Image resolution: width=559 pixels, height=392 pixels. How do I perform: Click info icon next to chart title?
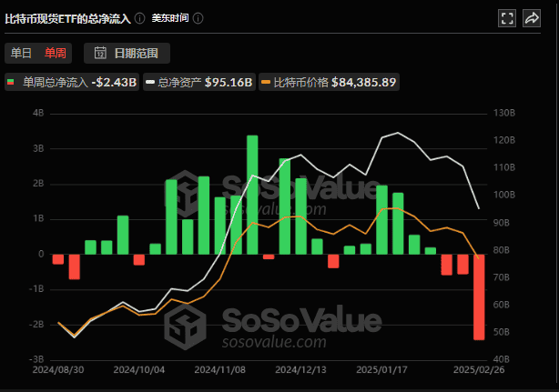139,18
